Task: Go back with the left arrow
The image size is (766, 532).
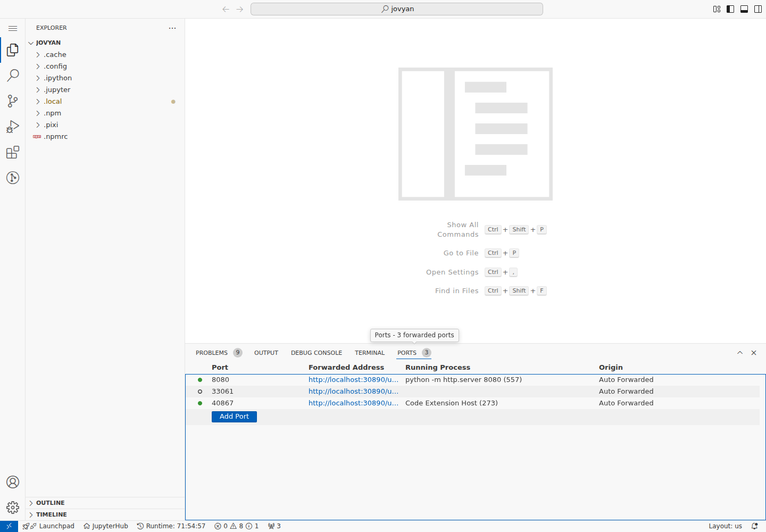Action: click(226, 9)
